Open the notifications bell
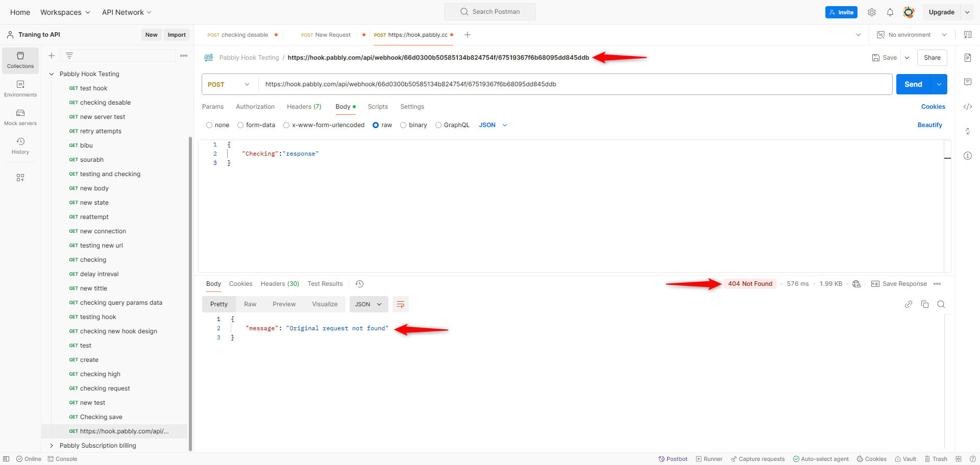 click(890, 12)
